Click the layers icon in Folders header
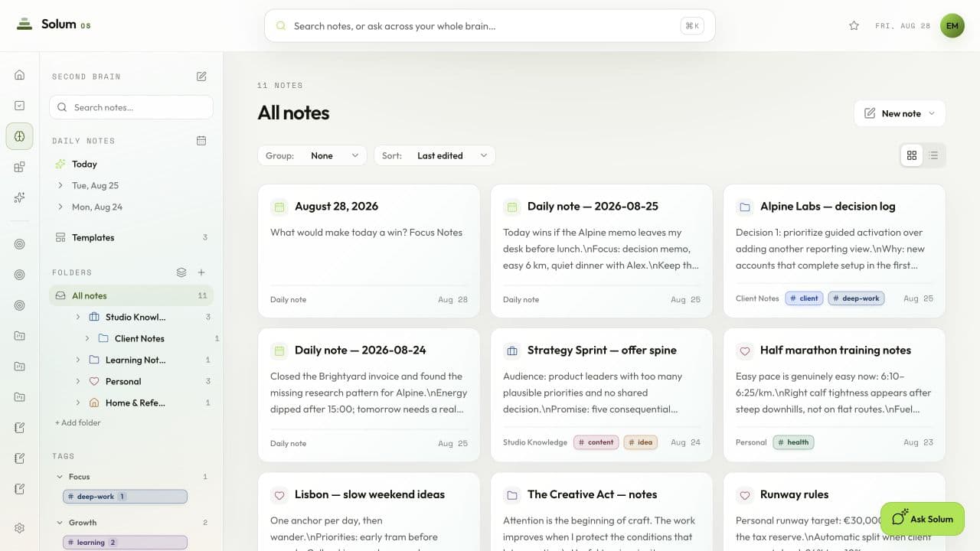Image resolution: width=980 pixels, height=551 pixels. 181,272
